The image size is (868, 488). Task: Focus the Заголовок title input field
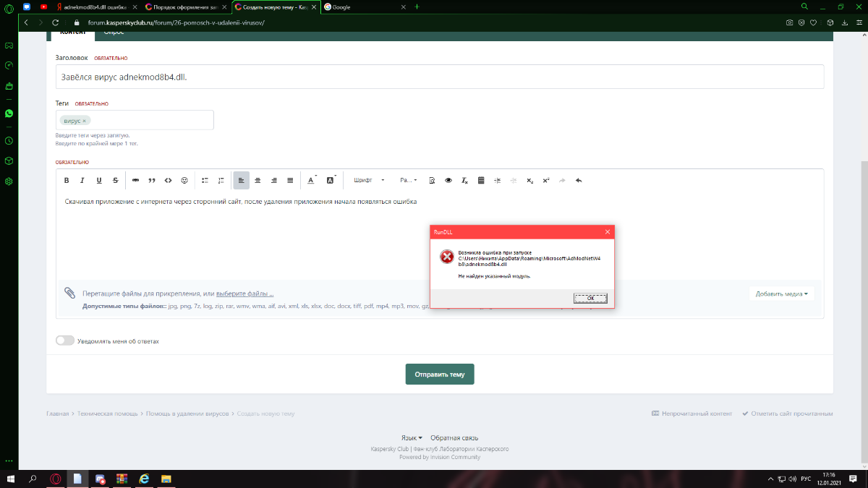440,77
